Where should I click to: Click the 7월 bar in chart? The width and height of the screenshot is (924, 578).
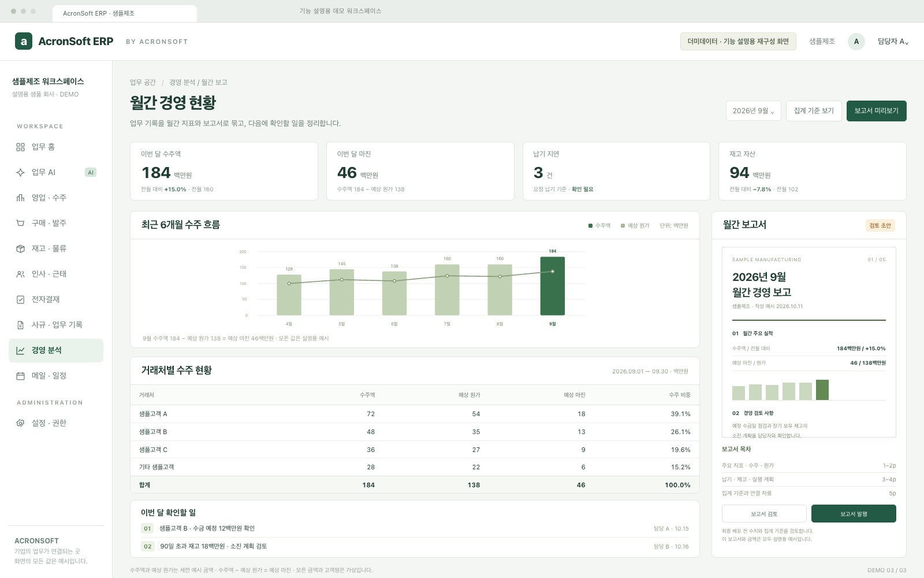coord(447,290)
